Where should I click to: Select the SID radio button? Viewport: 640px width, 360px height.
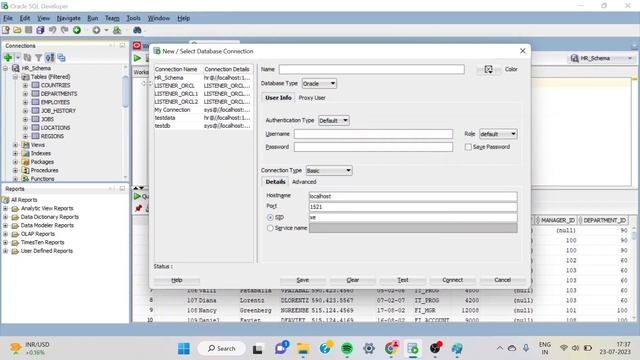(x=270, y=218)
